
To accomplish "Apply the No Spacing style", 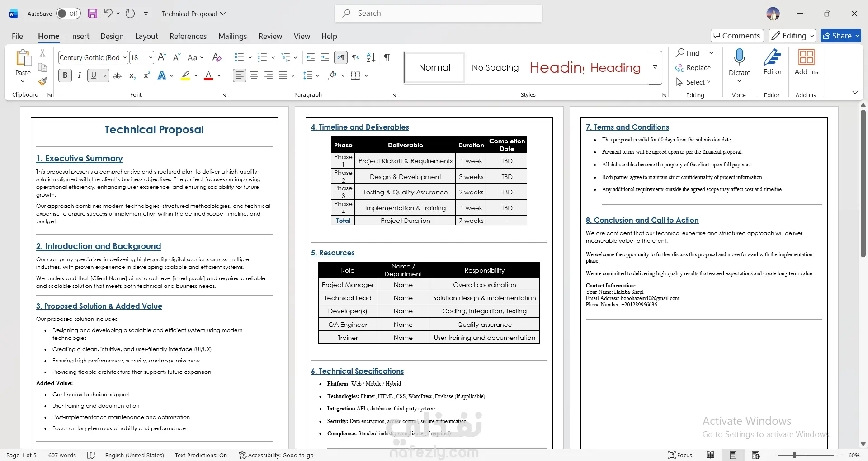I will (495, 67).
